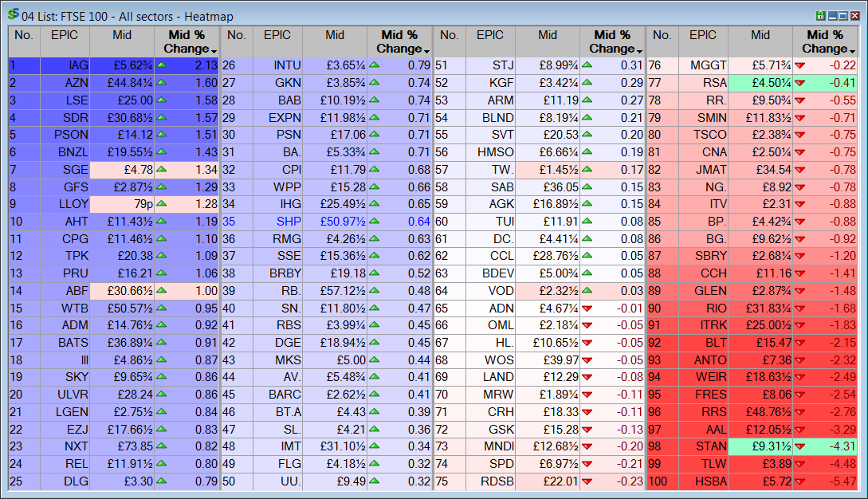The width and height of the screenshot is (868, 499).
Task: Click the red down arrow in the HSBA row
Action: pos(799,481)
